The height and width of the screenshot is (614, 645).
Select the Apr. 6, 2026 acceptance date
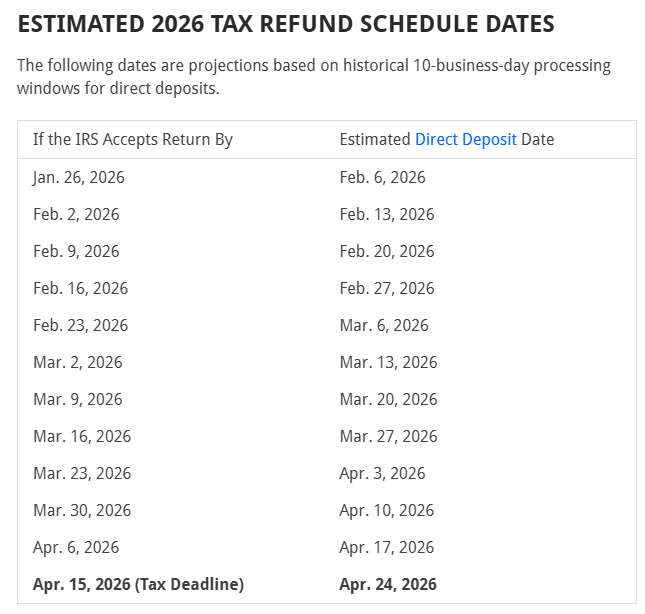pos(76,547)
